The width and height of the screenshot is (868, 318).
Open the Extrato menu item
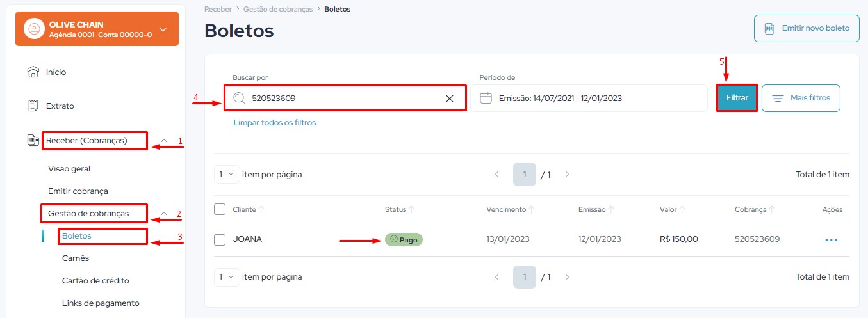[60, 106]
